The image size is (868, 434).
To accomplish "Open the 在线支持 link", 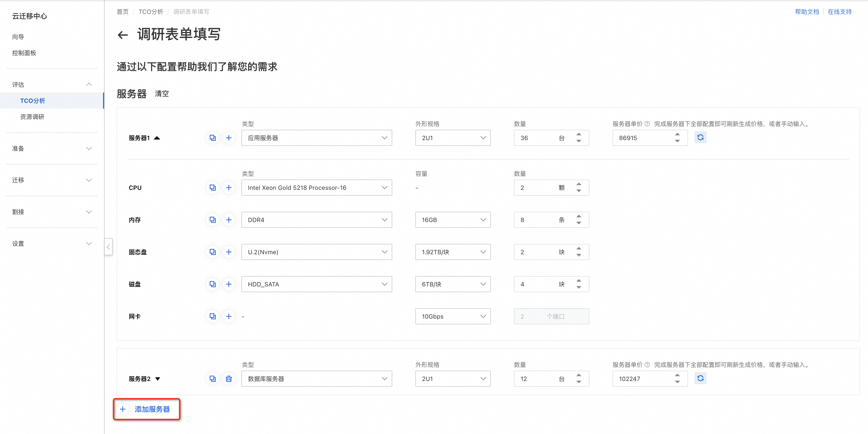I will (x=839, y=12).
